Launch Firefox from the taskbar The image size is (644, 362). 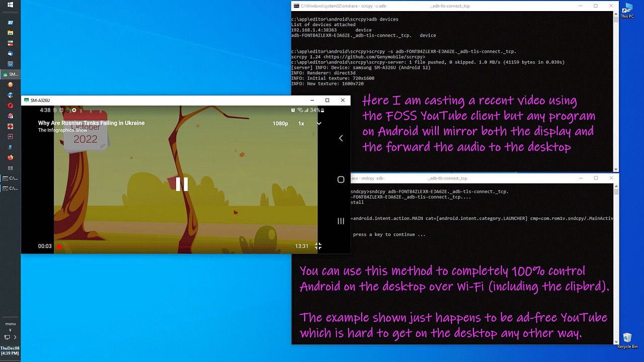[10, 157]
